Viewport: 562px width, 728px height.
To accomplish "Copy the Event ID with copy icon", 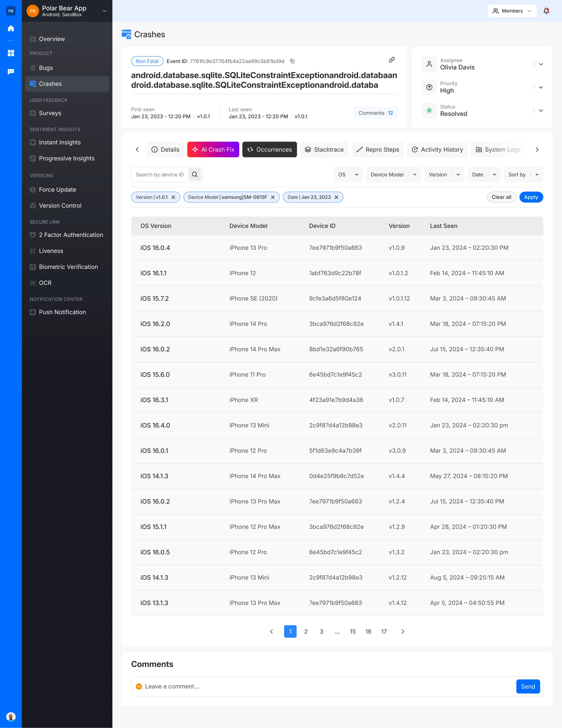I will coord(292,61).
